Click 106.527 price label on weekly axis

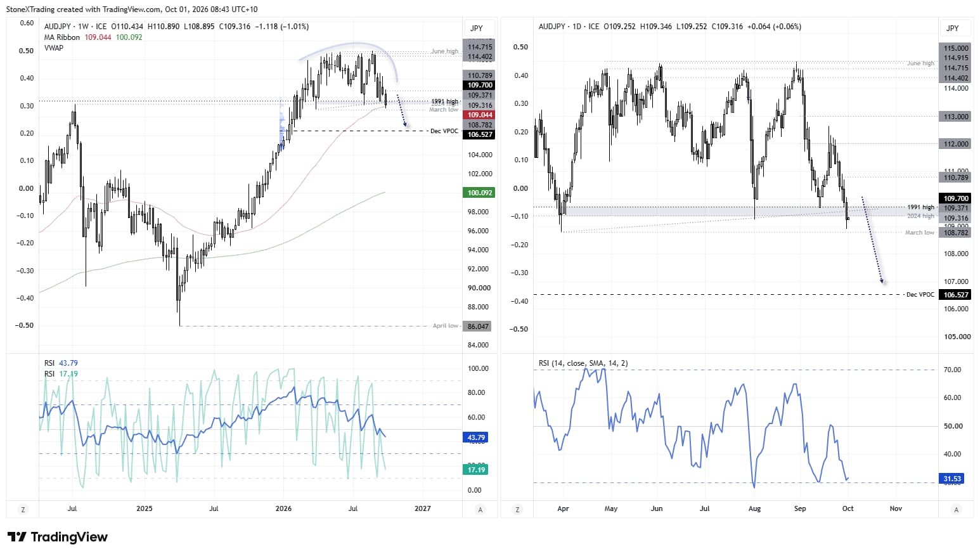pyautogui.click(x=480, y=134)
